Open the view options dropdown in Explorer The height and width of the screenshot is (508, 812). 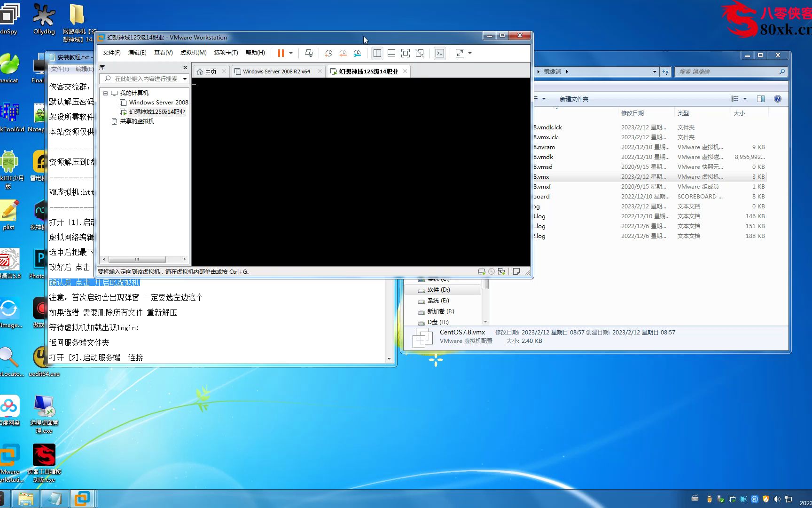[x=745, y=99]
